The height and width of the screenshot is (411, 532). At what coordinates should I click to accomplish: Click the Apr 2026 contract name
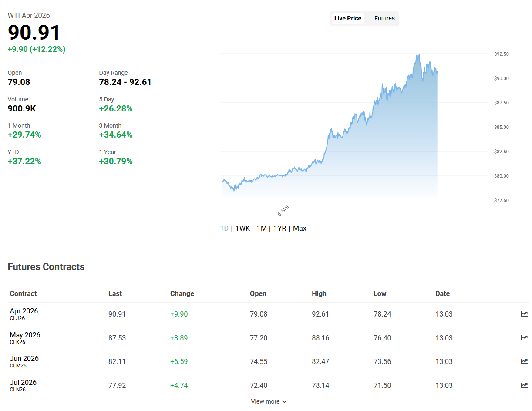(x=24, y=311)
